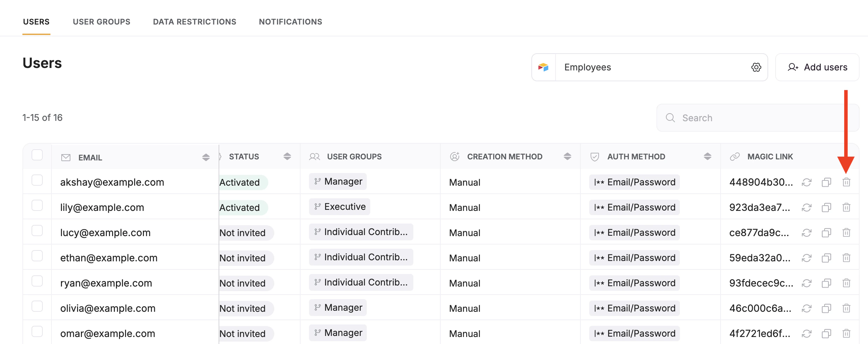
Task: Delete user ryan@example.com via trash icon
Action: (x=846, y=283)
